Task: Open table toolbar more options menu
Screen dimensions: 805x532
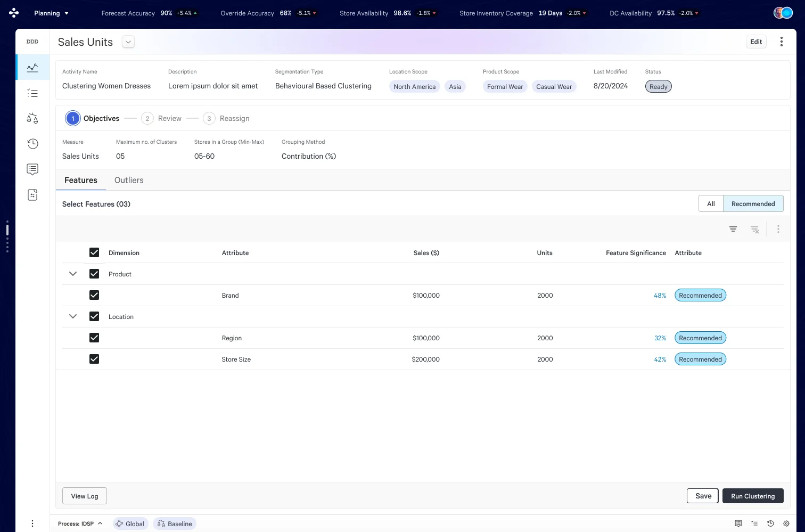Action: point(778,229)
